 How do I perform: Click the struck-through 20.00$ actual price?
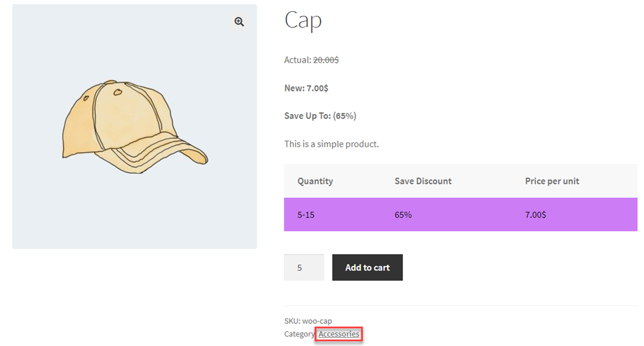click(x=326, y=60)
